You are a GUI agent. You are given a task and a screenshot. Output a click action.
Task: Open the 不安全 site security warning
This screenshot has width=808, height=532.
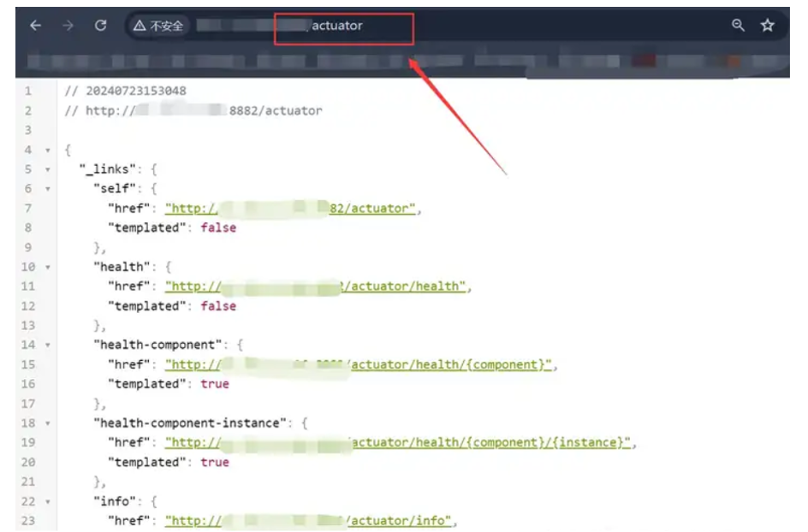click(158, 26)
